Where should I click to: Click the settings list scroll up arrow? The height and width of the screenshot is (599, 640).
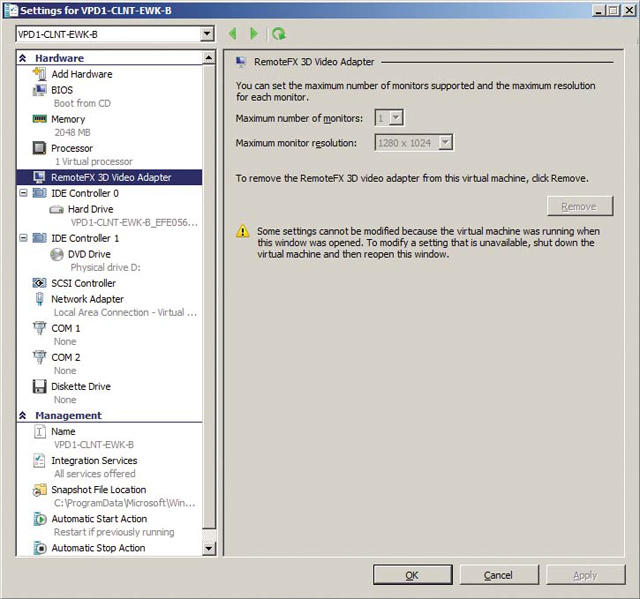[209, 58]
